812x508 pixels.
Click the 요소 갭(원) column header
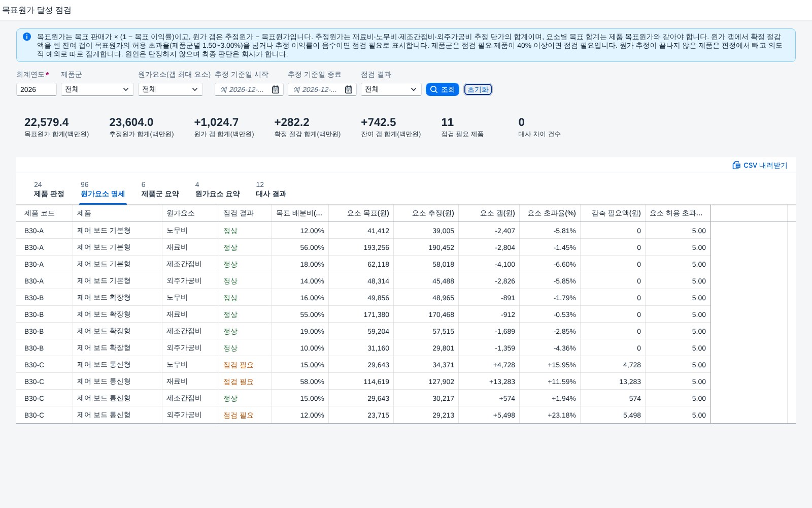(x=489, y=213)
